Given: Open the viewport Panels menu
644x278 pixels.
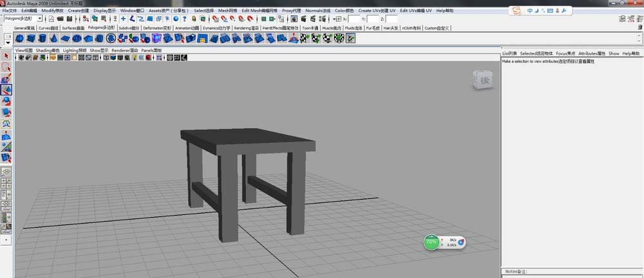Looking at the screenshot, I should coord(151,50).
